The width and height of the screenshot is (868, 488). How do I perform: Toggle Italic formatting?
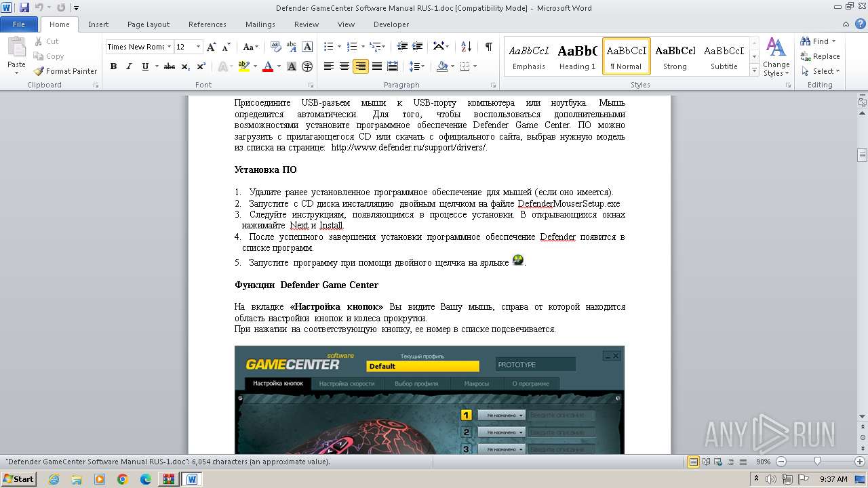[x=129, y=66]
